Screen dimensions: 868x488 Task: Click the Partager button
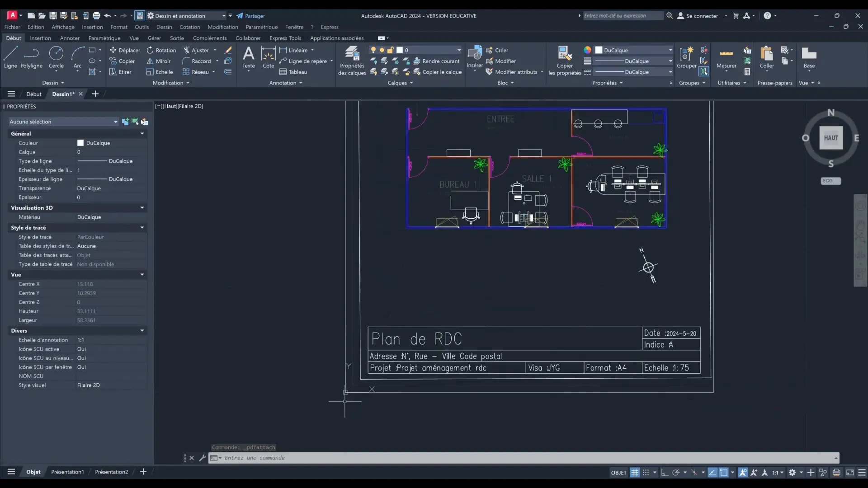[x=250, y=16]
